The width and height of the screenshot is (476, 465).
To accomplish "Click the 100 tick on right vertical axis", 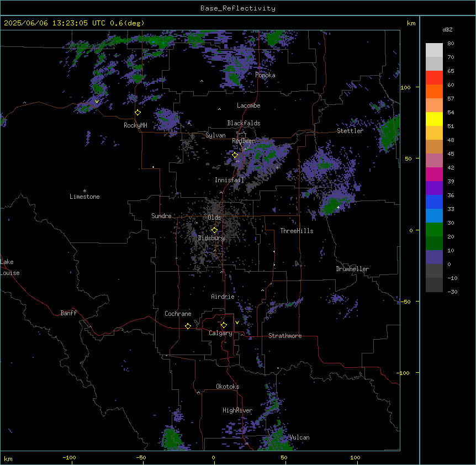I will [x=405, y=87].
